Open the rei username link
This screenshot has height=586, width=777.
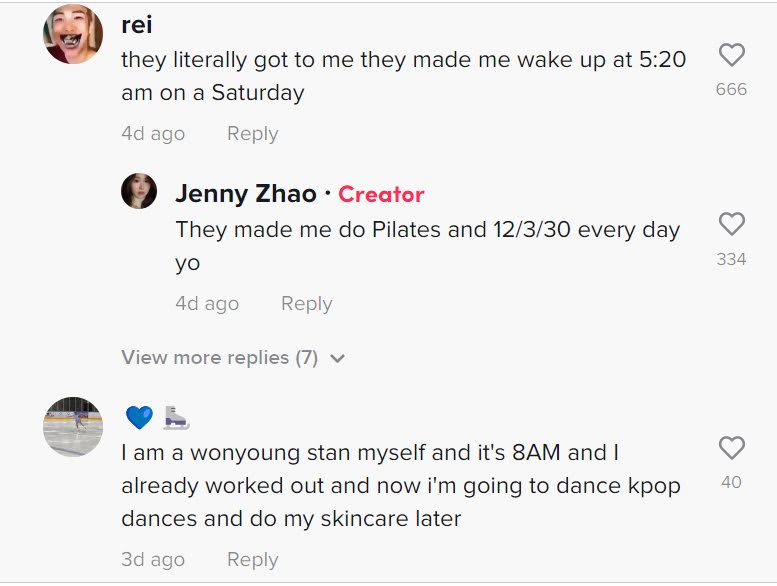point(137,24)
